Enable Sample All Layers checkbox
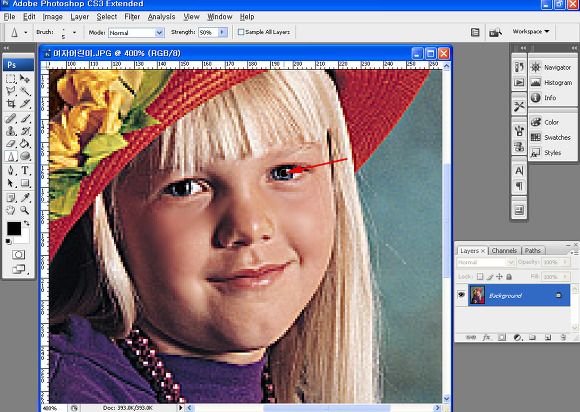 coord(241,32)
